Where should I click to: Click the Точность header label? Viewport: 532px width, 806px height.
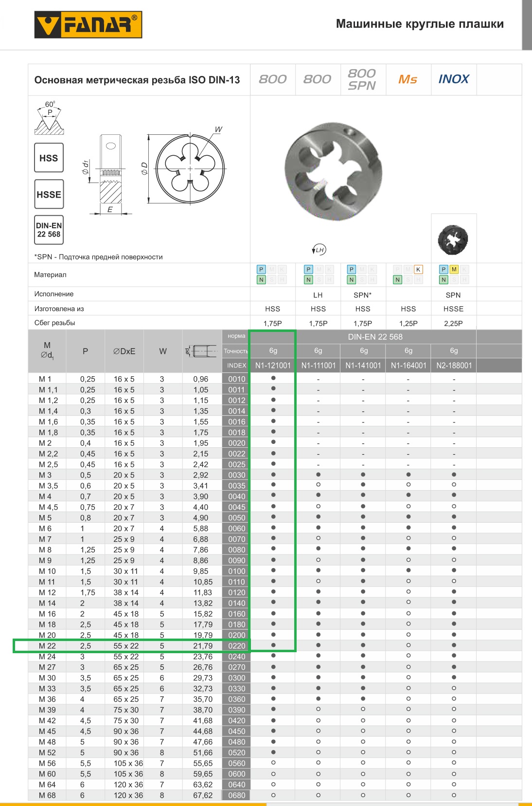tap(236, 351)
